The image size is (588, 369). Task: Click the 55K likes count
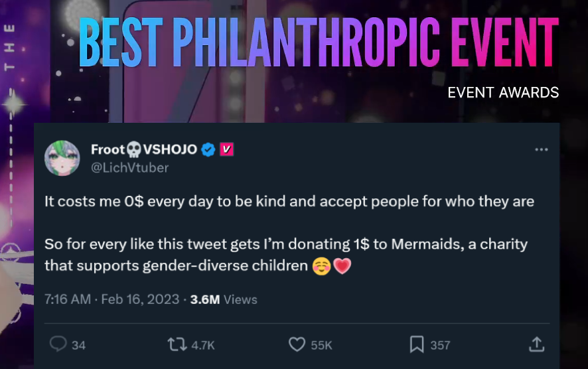321,345
